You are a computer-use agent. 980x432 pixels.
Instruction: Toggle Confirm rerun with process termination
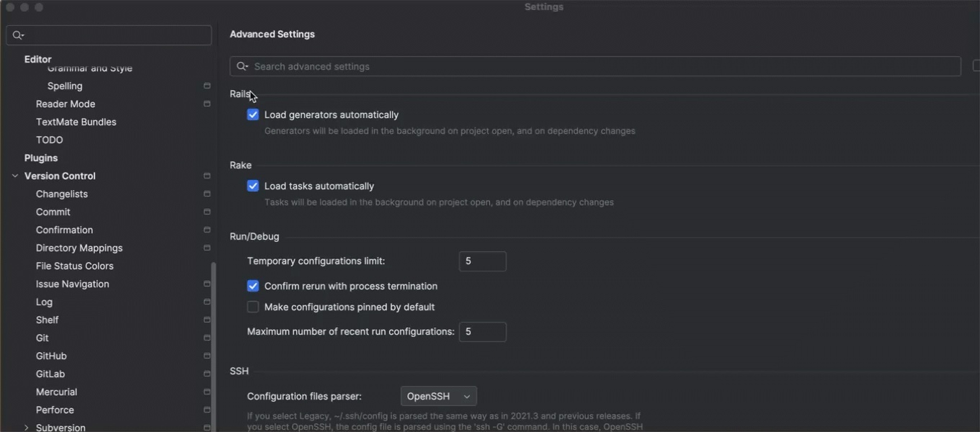point(253,286)
